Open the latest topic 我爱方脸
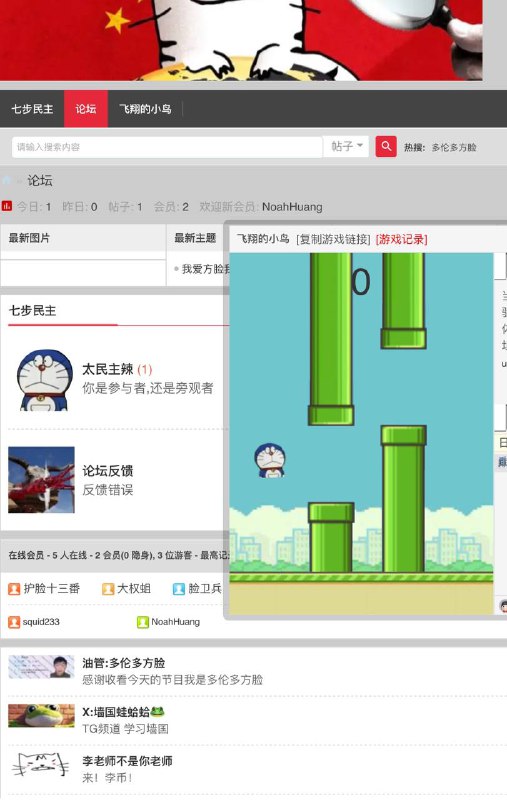The width and height of the screenshot is (507, 800). 206,269
